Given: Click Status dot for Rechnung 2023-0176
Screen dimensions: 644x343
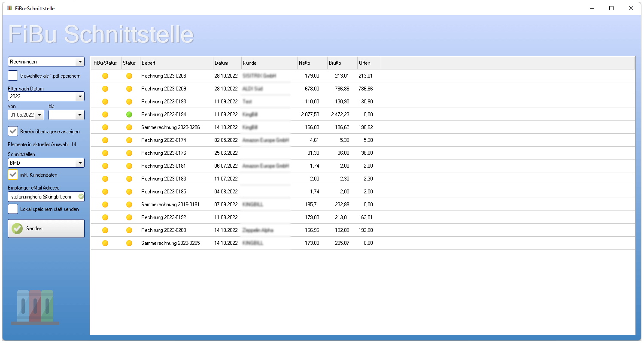Looking at the screenshot, I should tap(129, 153).
